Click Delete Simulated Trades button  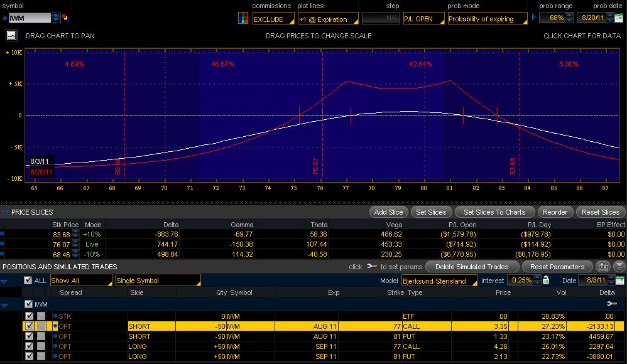[x=472, y=267]
